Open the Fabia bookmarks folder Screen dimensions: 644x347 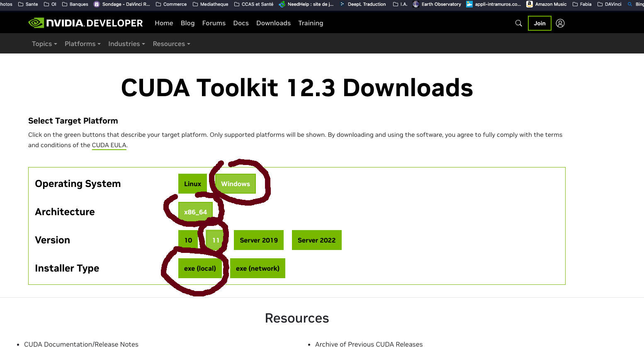tap(582, 4)
